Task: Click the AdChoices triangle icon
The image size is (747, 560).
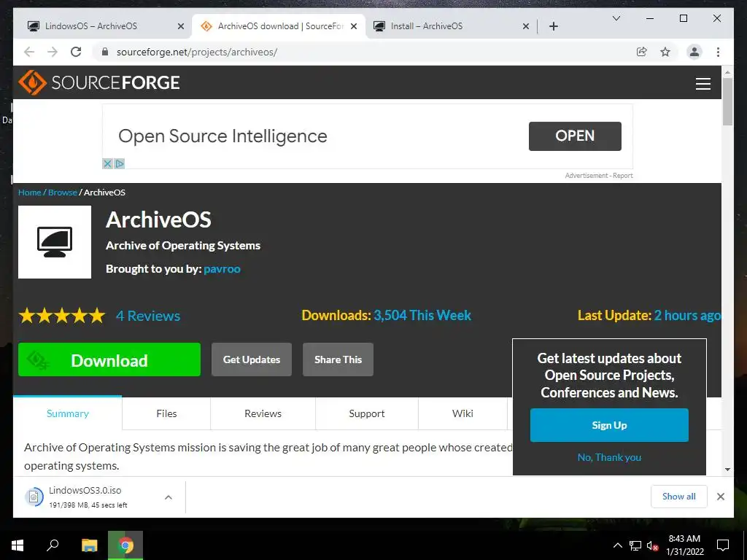Action: pyautogui.click(x=119, y=164)
